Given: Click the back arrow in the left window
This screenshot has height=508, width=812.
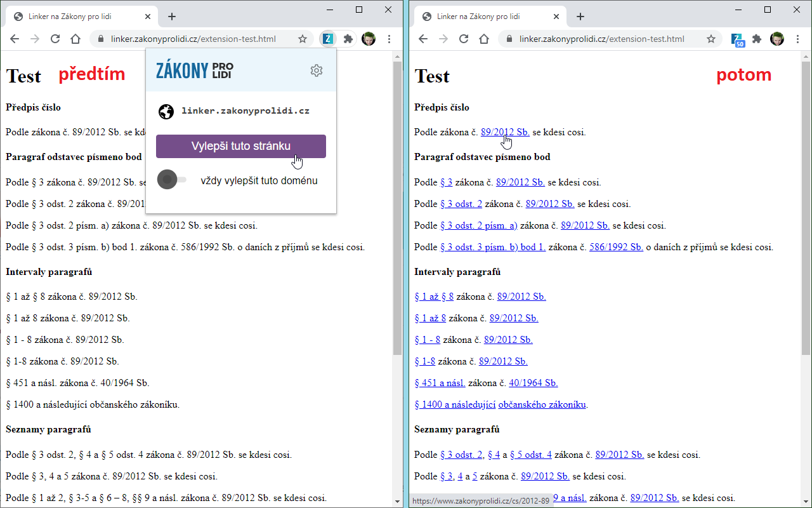Looking at the screenshot, I should (x=15, y=38).
